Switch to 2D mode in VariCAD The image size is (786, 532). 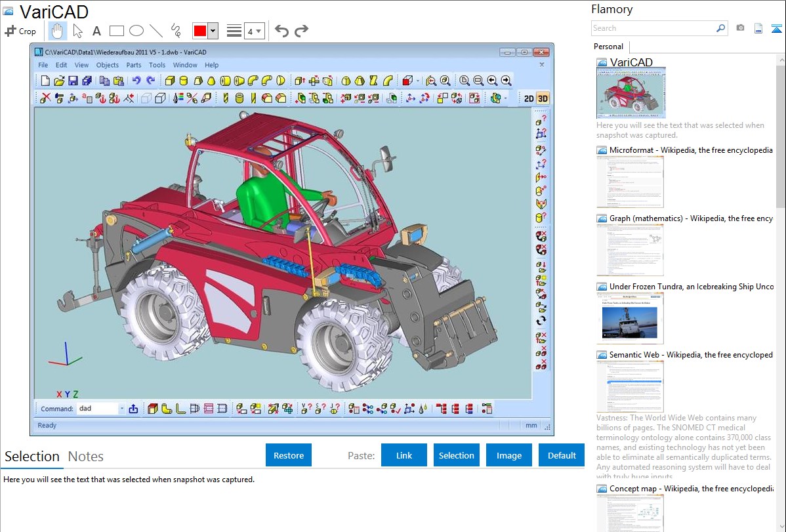[528, 98]
